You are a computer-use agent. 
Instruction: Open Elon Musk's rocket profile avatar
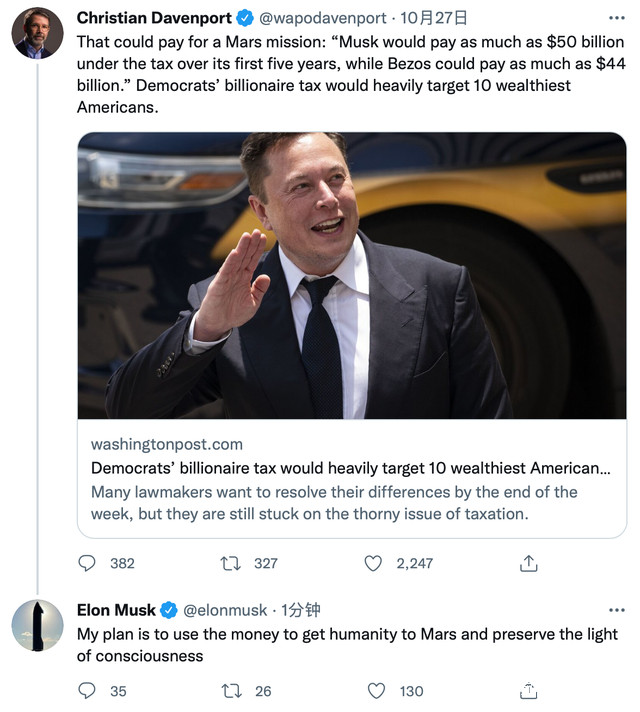(37, 626)
